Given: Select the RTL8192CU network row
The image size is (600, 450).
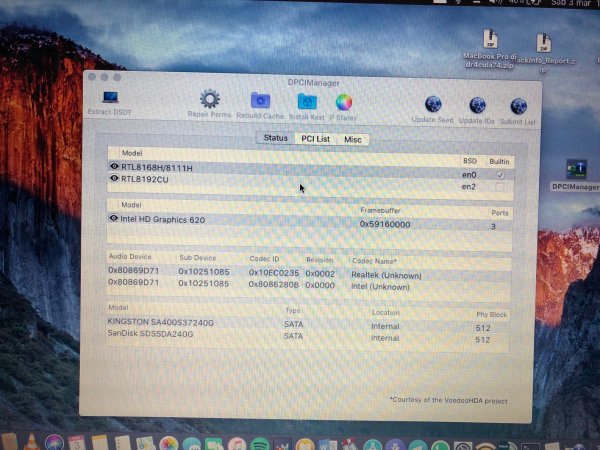Looking at the screenshot, I should 310,183.
